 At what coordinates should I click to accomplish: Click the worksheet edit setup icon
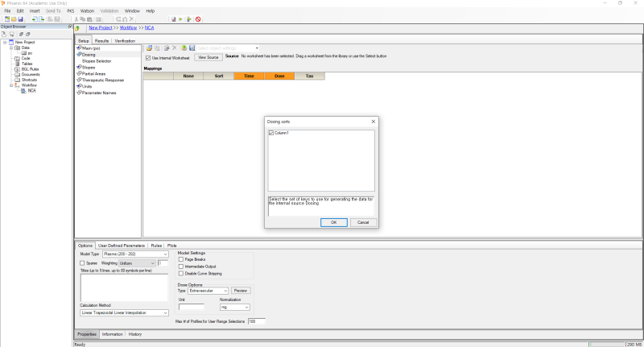(x=167, y=48)
